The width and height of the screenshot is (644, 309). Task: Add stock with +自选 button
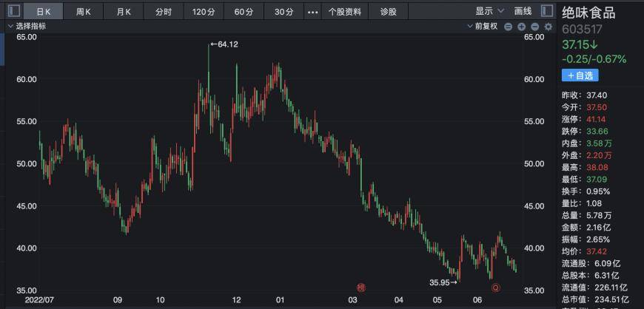tap(580, 75)
